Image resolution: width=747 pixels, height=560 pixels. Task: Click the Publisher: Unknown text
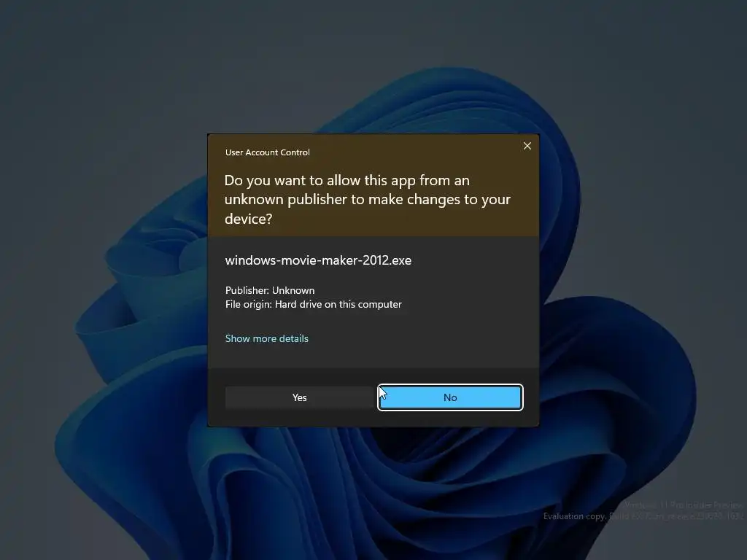[270, 290]
